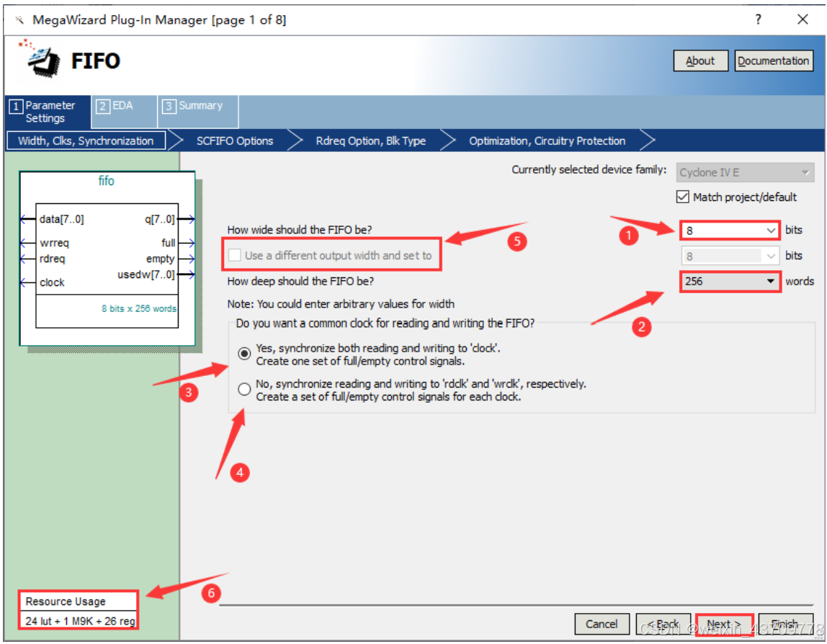Click the '24 lut + 1 M9K + 26 reg' value
Image resolution: width=827 pixels, height=644 pixels.
pos(80,622)
